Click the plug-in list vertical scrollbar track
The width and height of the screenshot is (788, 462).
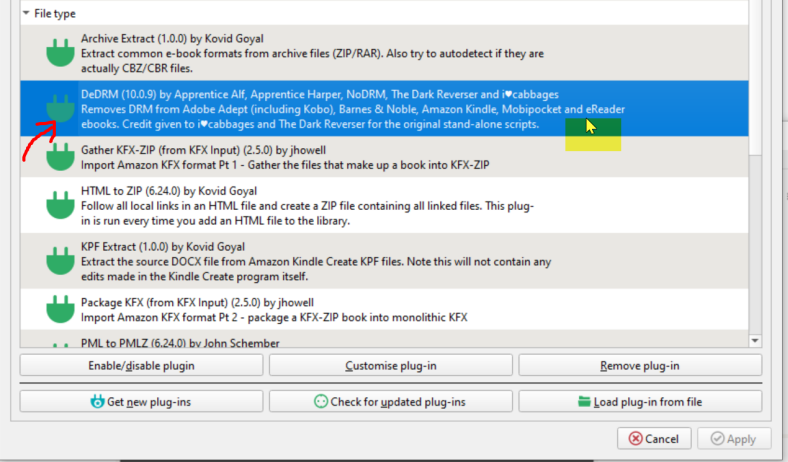(755, 244)
